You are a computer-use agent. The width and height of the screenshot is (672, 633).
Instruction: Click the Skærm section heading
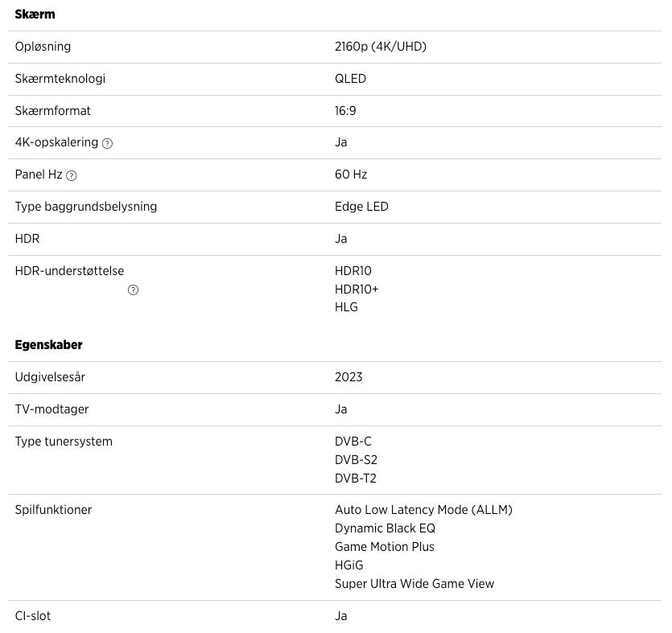tap(35, 14)
